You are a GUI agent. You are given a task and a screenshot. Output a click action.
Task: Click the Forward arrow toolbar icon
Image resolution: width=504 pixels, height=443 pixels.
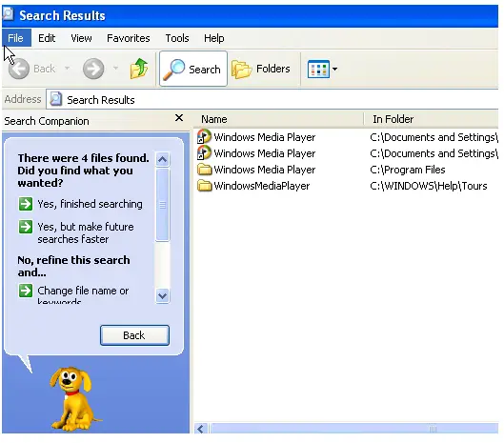93,69
